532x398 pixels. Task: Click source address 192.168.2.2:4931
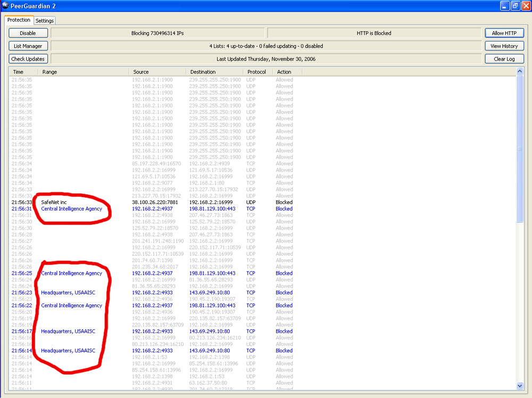tap(152, 383)
